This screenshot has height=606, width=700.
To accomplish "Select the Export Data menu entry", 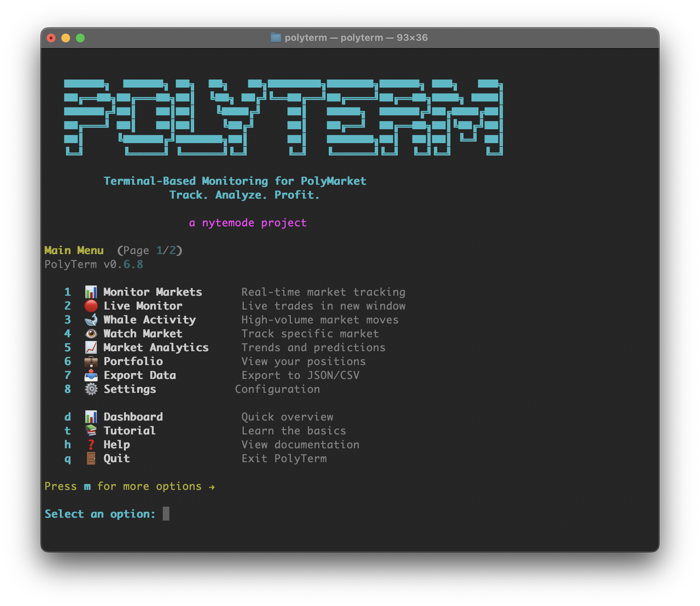I will pos(140,375).
